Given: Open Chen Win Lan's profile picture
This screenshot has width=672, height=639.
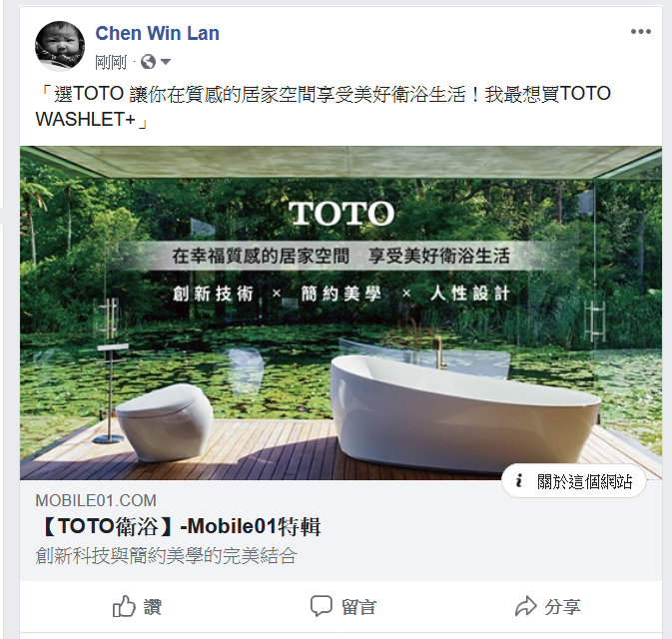Looking at the screenshot, I should 60,46.
